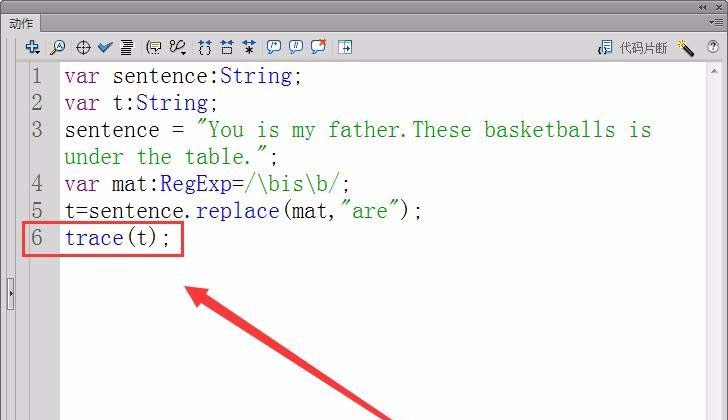
Task: Click the regex '/\bis\b/' literal
Action: [x=292, y=184]
